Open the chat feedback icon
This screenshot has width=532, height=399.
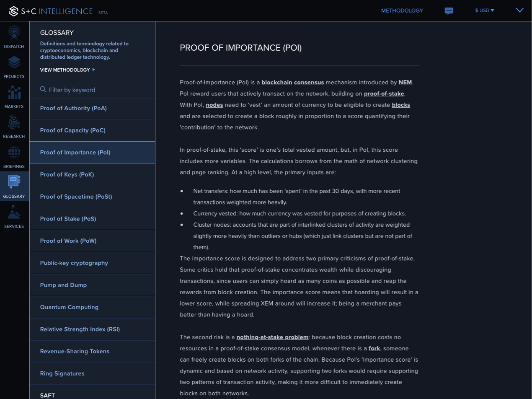(449, 11)
